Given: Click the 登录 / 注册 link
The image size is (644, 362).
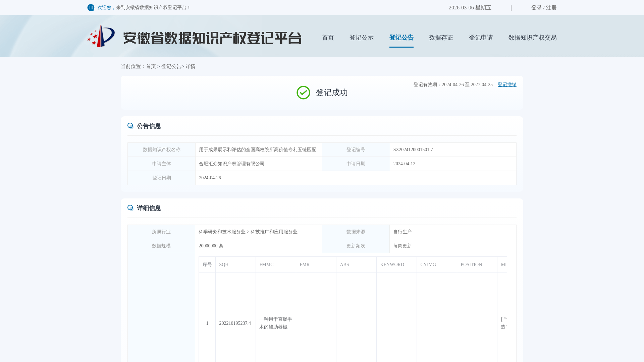Looking at the screenshot, I should click(x=544, y=8).
